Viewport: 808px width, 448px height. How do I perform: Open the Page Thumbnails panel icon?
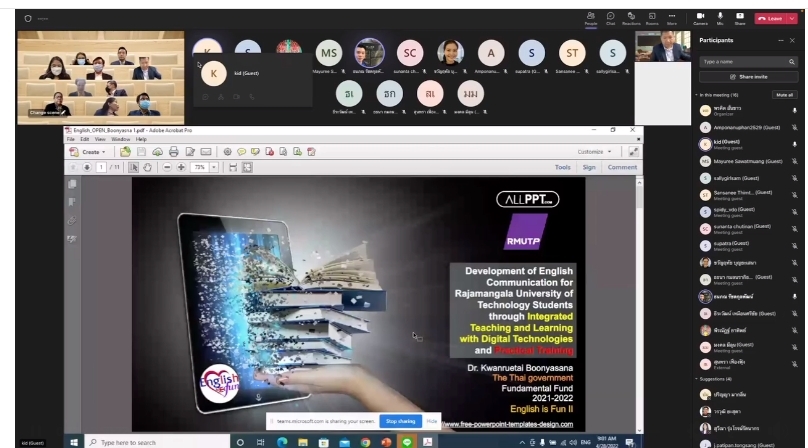pyautogui.click(x=72, y=184)
